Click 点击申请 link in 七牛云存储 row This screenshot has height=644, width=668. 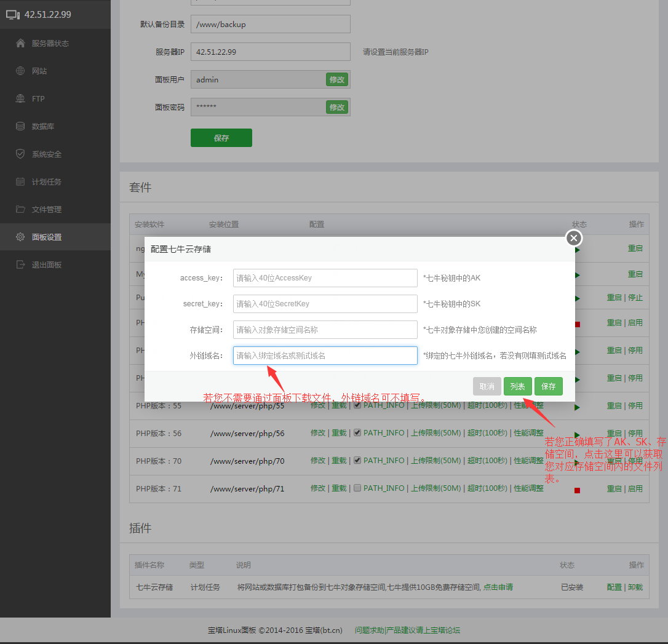[x=498, y=587]
